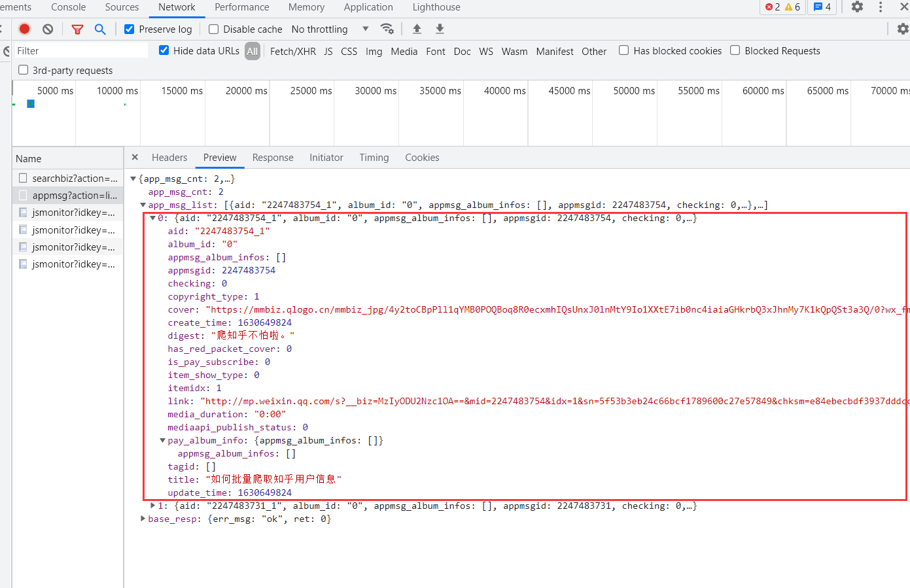Toggle the filter funnel icon
The height and width of the screenshot is (588, 910).
(x=77, y=29)
